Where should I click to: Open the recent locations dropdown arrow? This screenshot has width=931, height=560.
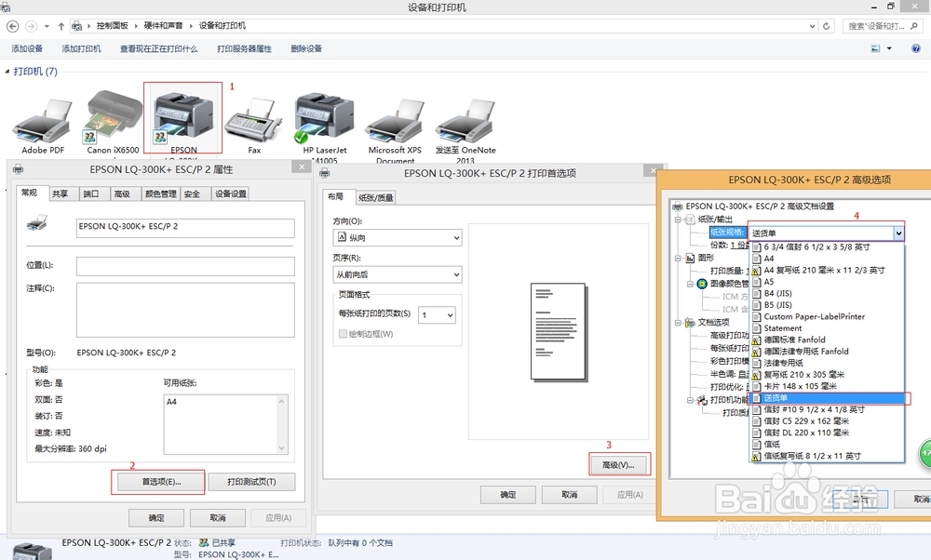47,26
